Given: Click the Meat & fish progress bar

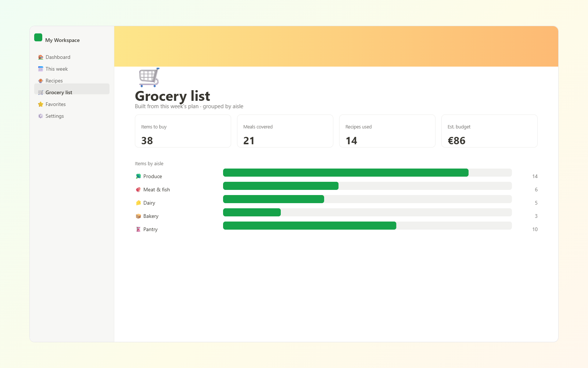Looking at the screenshot, I should pyautogui.click(x=367, y=186).
